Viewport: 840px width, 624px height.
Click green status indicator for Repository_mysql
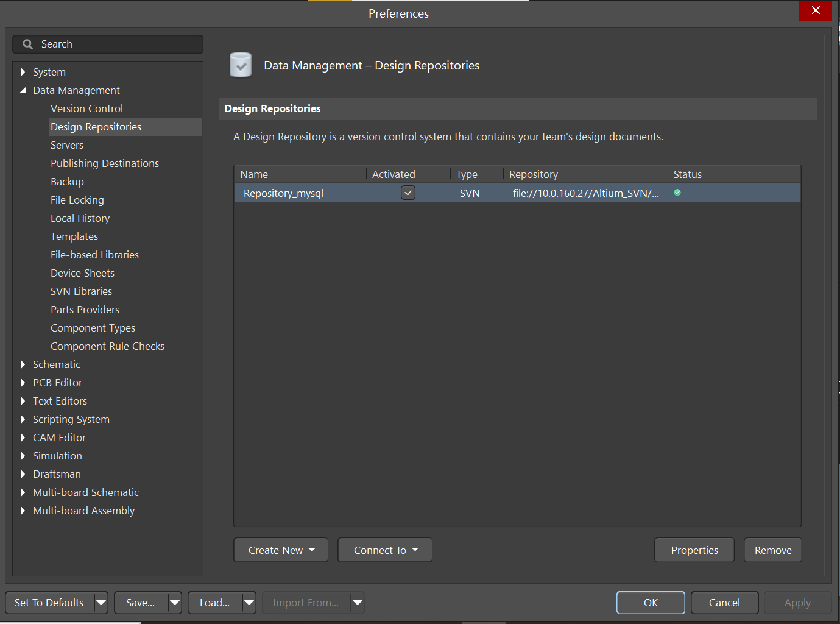point(677,193)
